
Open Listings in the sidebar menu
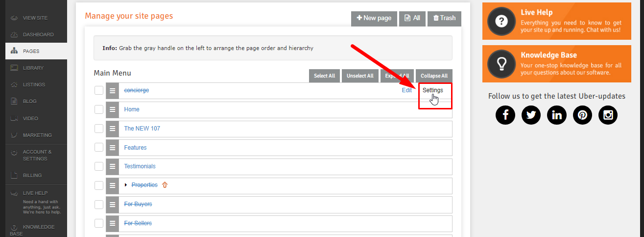(34, 84)
